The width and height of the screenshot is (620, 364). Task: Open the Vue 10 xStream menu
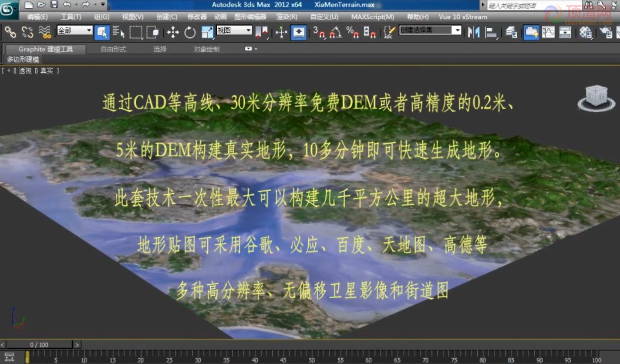(463, 17)
